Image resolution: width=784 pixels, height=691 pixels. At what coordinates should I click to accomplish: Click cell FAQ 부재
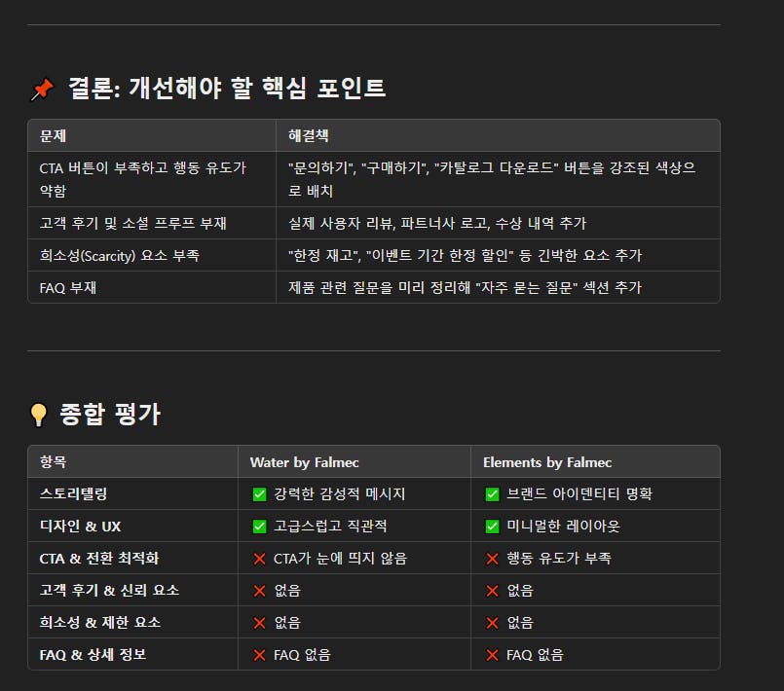tap(152, 287)
